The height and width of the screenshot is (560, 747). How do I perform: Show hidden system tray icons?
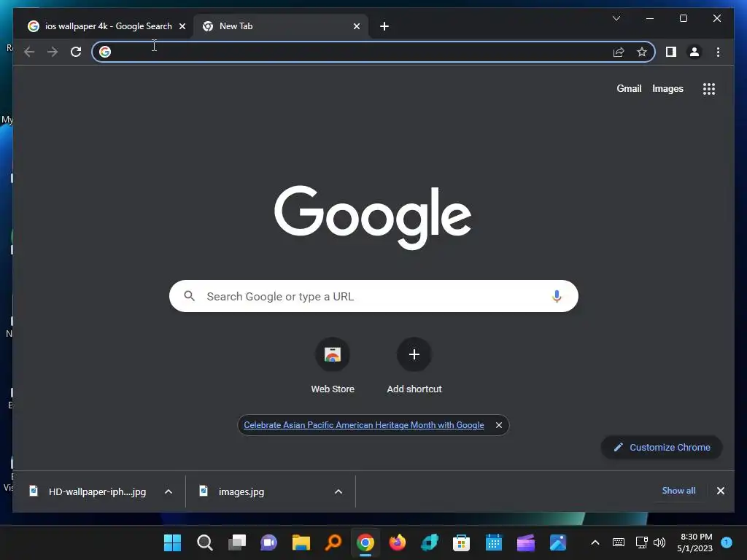[595, 542]
